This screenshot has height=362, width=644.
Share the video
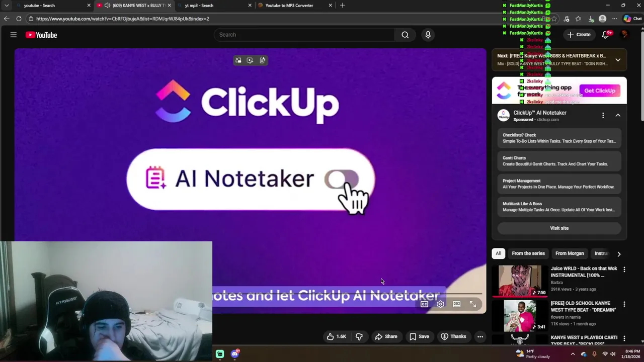pos(386,336)
